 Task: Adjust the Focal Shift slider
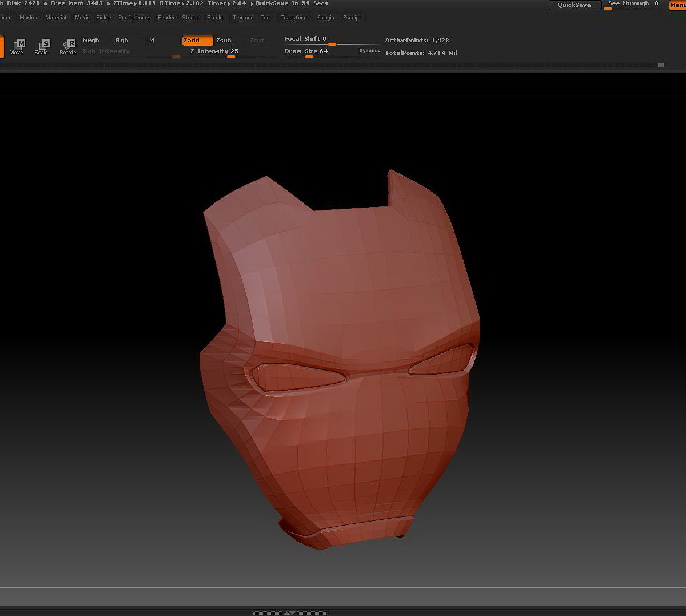(x=332, y=40)
